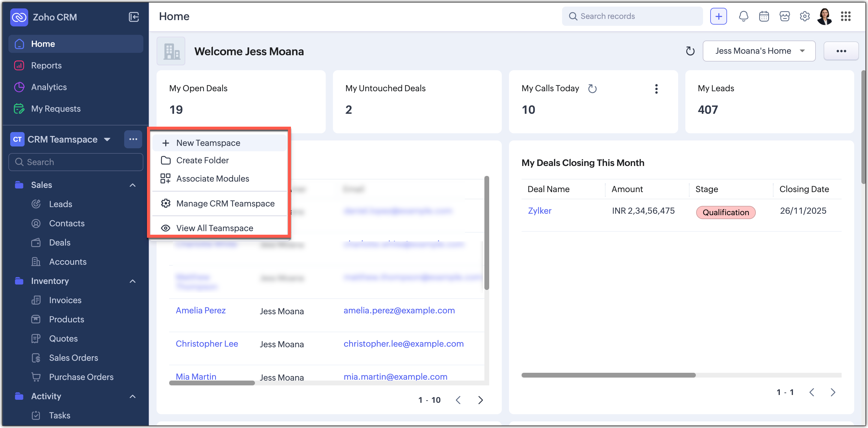Select View All Teamspace option
Image resolution: width=868 pixels, height=428 pixels.
point(214,228)
